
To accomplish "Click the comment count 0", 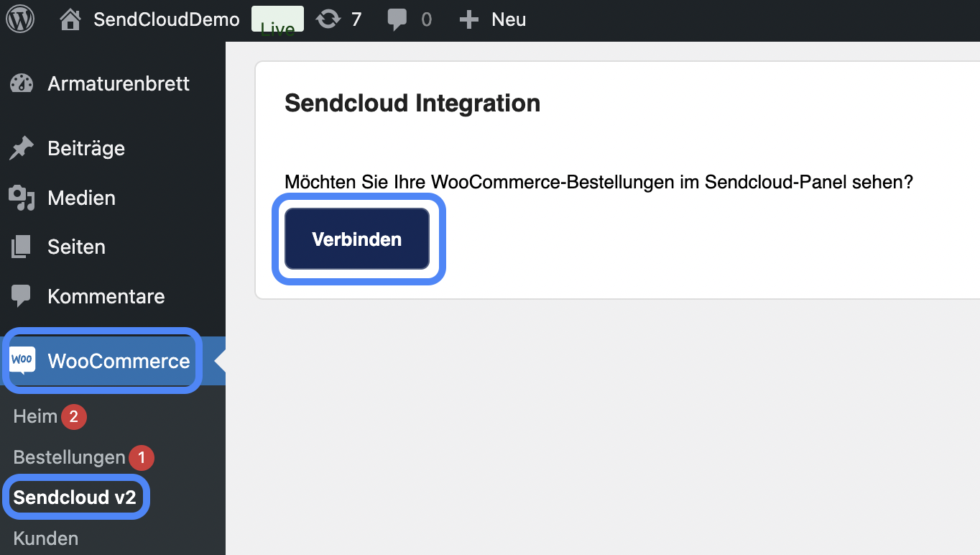I will [427, 19].
